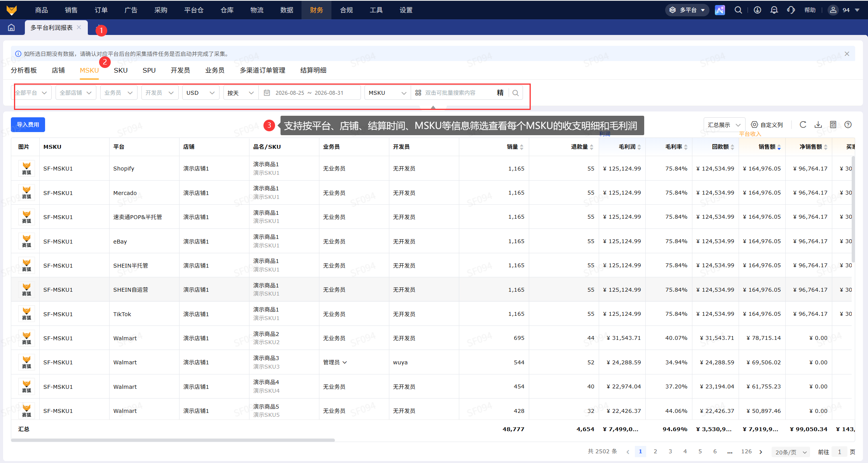The image size is (868, 463).
Task: Open the user account avatar icon
Action: (833, 10)
